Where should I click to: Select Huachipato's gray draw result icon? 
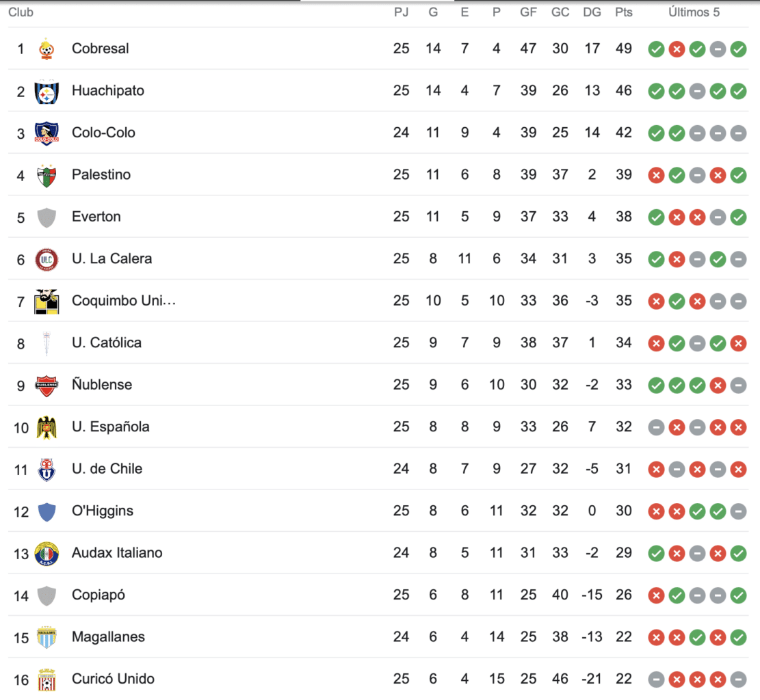point(697,91)
